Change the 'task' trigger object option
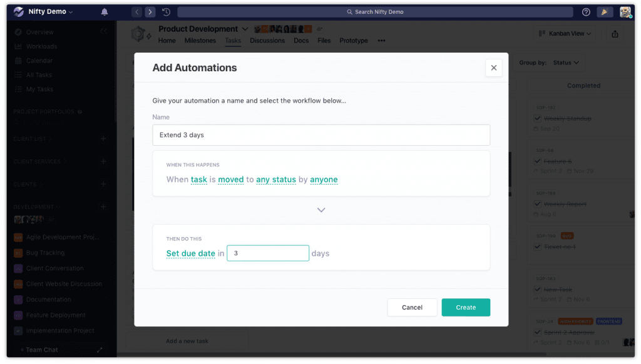This screenshot has width=641, height=364. point(198,179)
